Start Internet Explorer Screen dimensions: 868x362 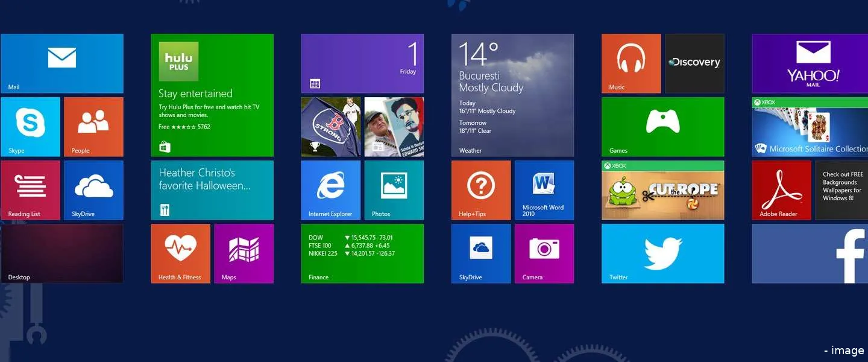tap(330, 190)
